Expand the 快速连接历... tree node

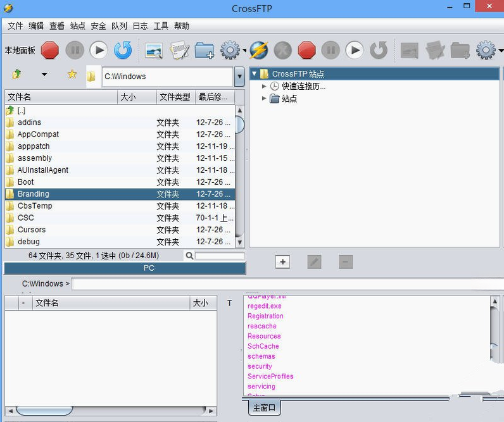264,86
